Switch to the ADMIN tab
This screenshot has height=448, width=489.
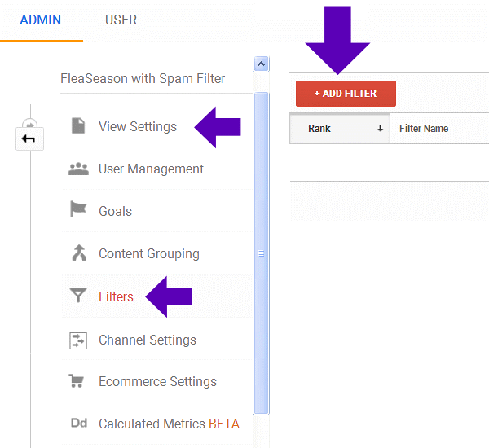point(41,20)
